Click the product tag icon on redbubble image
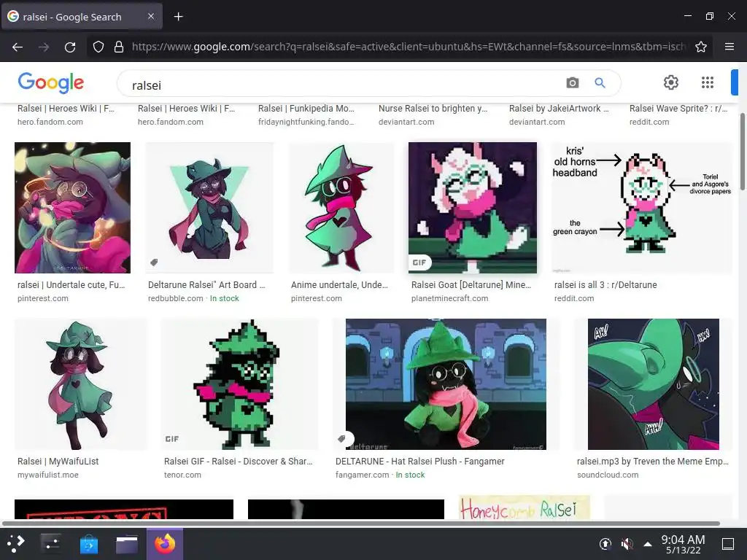The image size is (747, 560). point(155,262)
